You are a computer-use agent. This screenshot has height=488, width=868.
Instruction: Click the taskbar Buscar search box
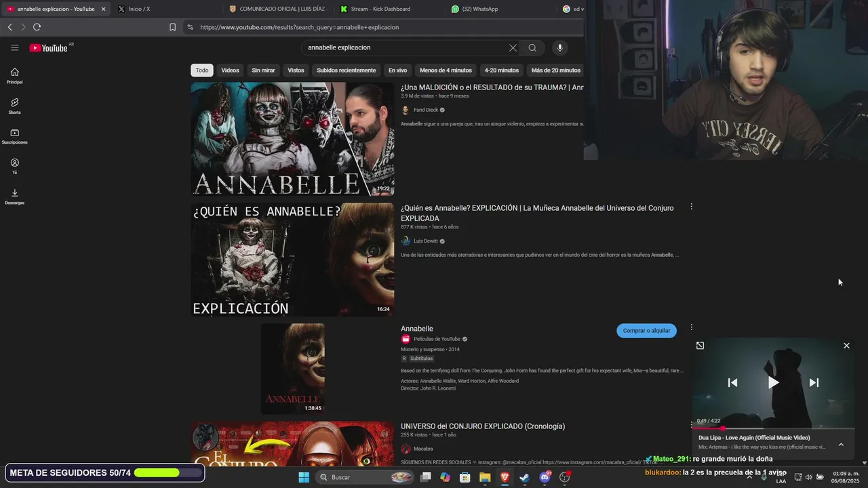point(365,477)
